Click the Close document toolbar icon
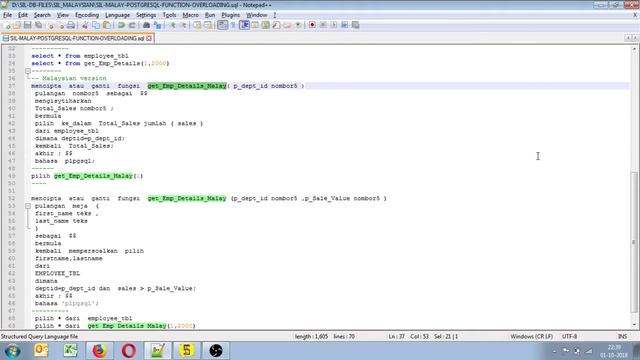The width and height of the screenshot is (640, 360). (51, 25)
